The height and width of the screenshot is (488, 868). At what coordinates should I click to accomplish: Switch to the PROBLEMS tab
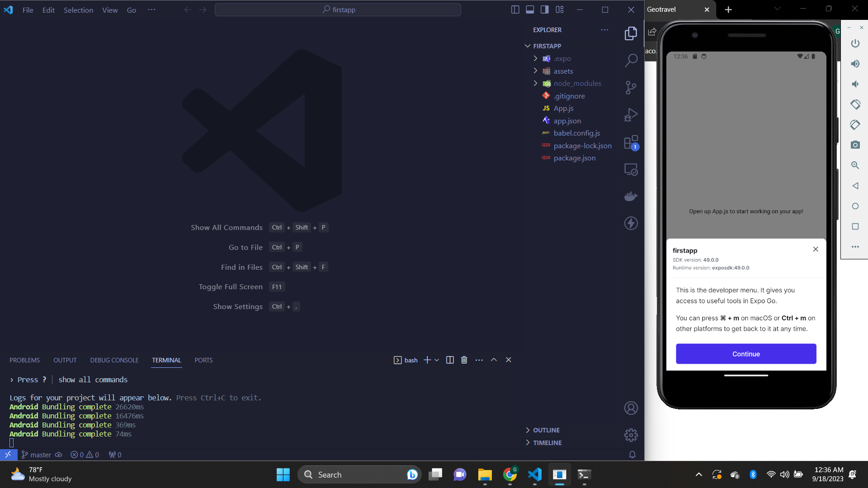coord(24,360)
